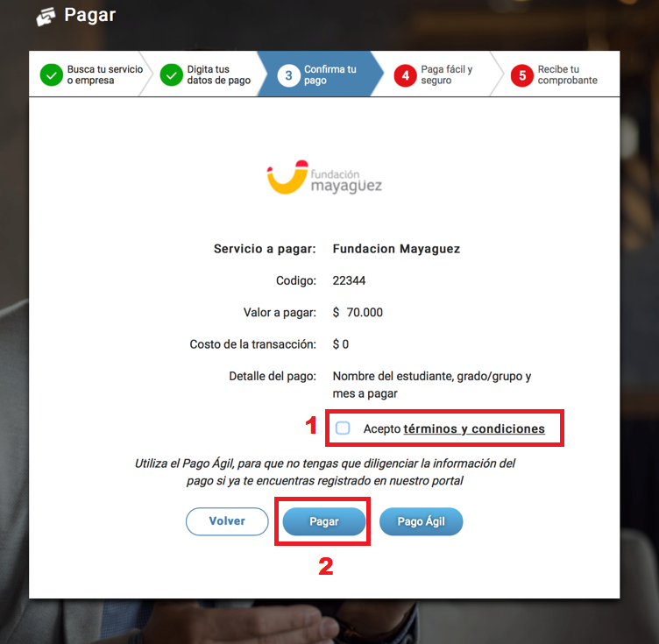
Task: Click the Codigo value 22344
Action: 349,280
